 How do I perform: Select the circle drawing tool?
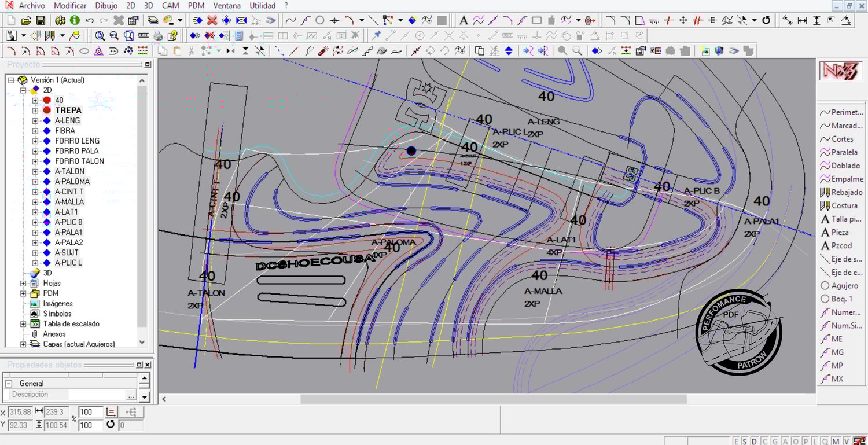319,20
